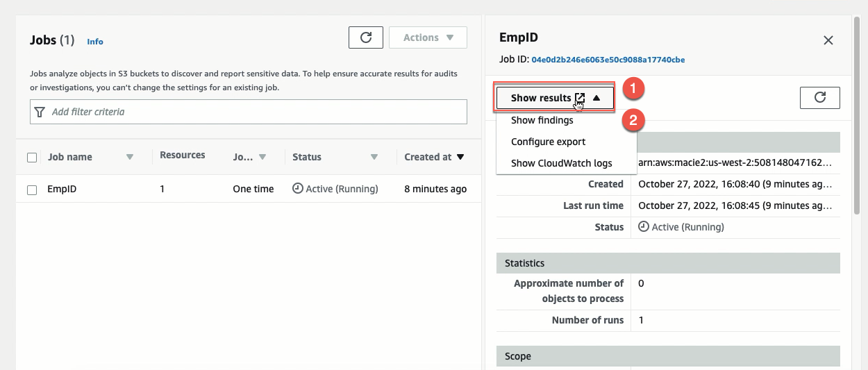Sort by Job name column arrow
This screenshot has height=370, width=868.
click(x=130, y=158)
